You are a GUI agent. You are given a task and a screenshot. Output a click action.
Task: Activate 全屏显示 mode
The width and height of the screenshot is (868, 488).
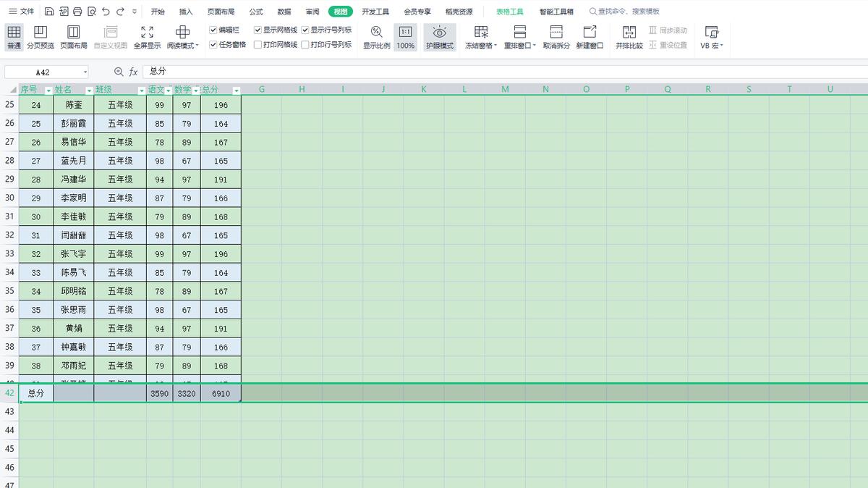tap(148, 37)
